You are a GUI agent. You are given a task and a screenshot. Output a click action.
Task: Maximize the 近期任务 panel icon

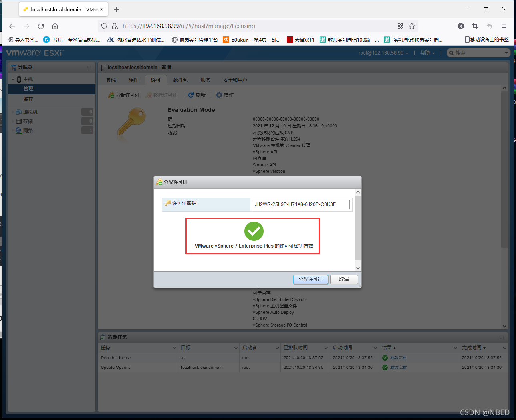click(x=502, y=338)
